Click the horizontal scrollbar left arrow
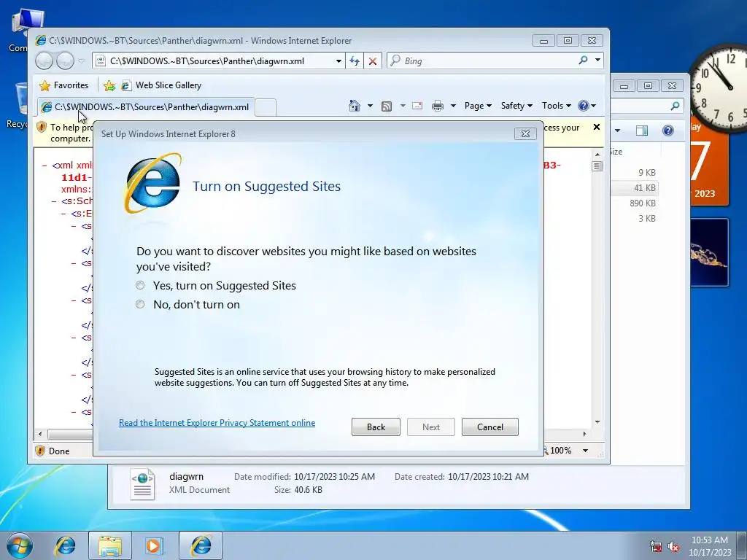Image resolution: width=747 pixels, height=560 pixels. pyautogui.click(x=40, y=434)
